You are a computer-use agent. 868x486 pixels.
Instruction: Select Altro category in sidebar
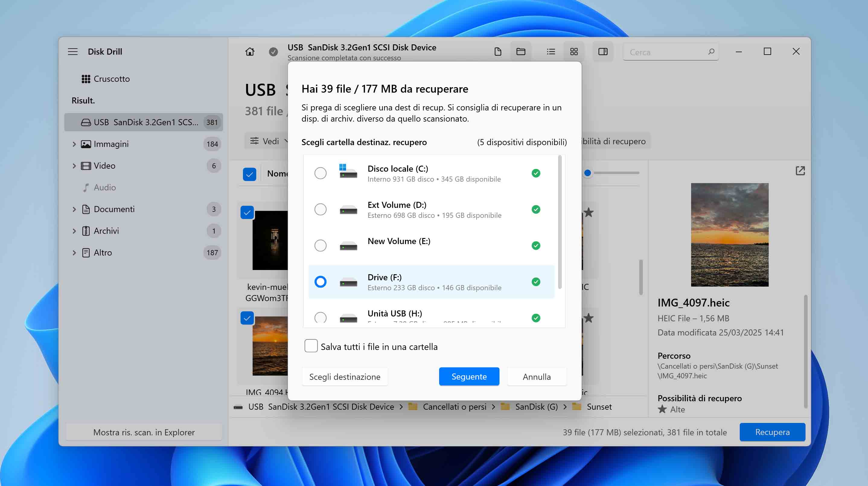(144, 253)
